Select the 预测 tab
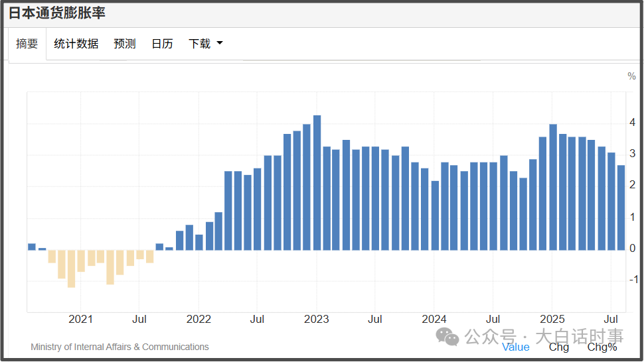Image resolution: width=644 pixels, height=362 pixels. coord(125,44)
